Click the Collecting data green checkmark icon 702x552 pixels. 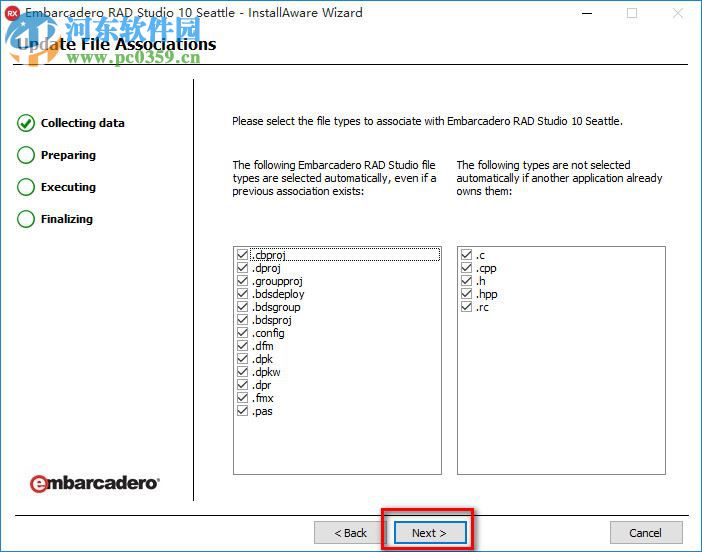tap(26, 123)
